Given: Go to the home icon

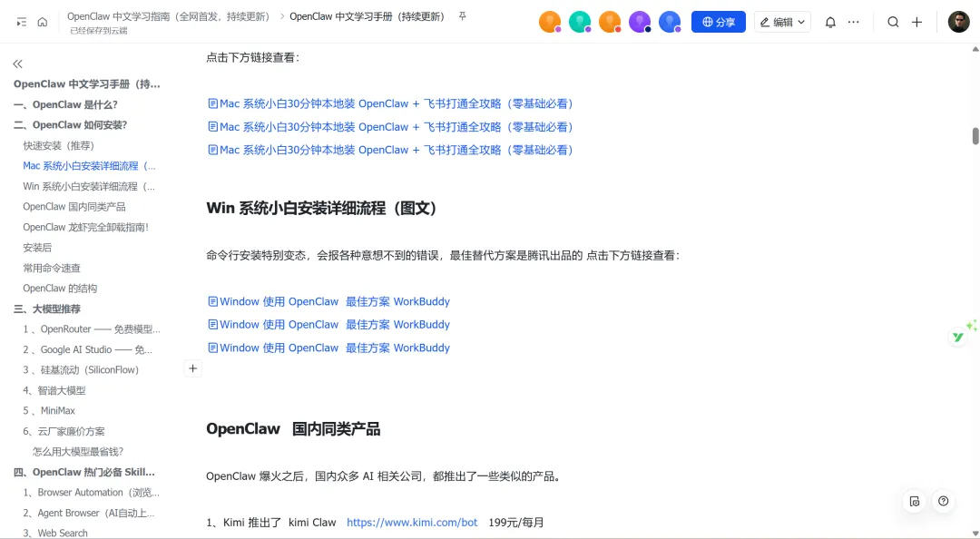Looking at the screenshot, I should pyautogui.click(x=43, y=22).
